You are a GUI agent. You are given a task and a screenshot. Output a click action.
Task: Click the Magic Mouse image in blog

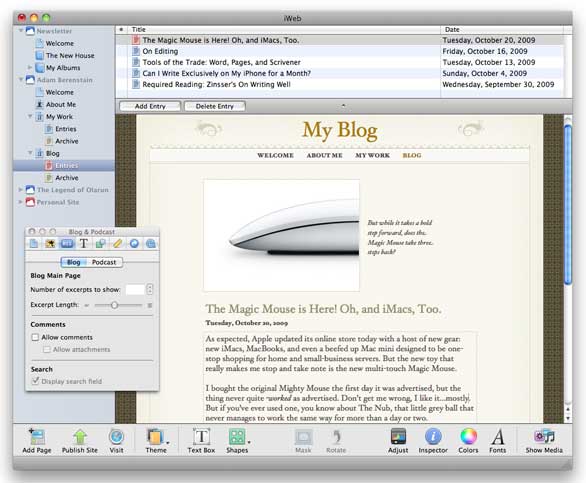(x=281, y=235)
